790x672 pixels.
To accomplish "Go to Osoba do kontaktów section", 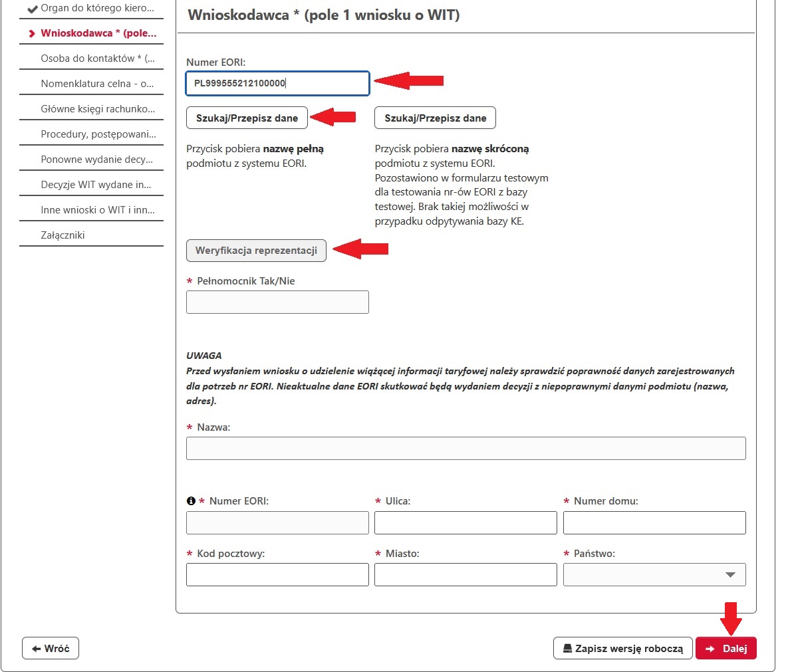I will click(x=97, y=58).
